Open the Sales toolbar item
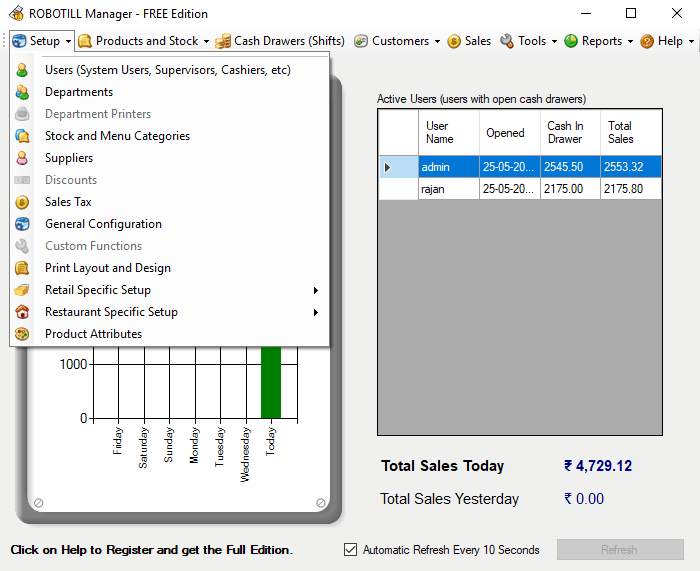This screenshot has height=571, width=700. click(x=469, y=41)
